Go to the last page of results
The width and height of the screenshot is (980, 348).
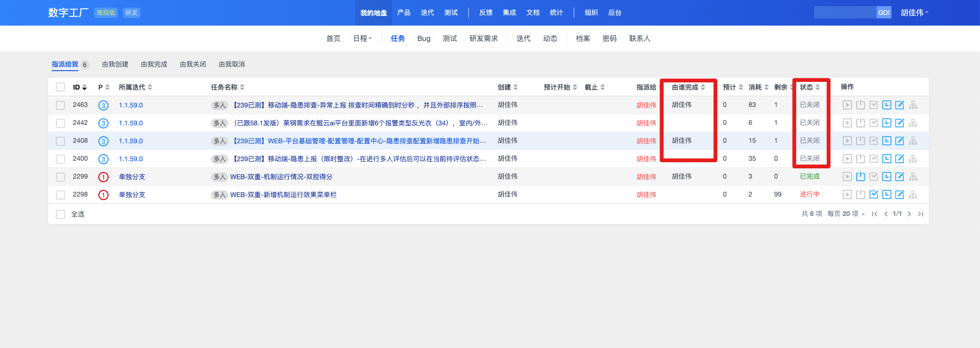click(920, 214)
